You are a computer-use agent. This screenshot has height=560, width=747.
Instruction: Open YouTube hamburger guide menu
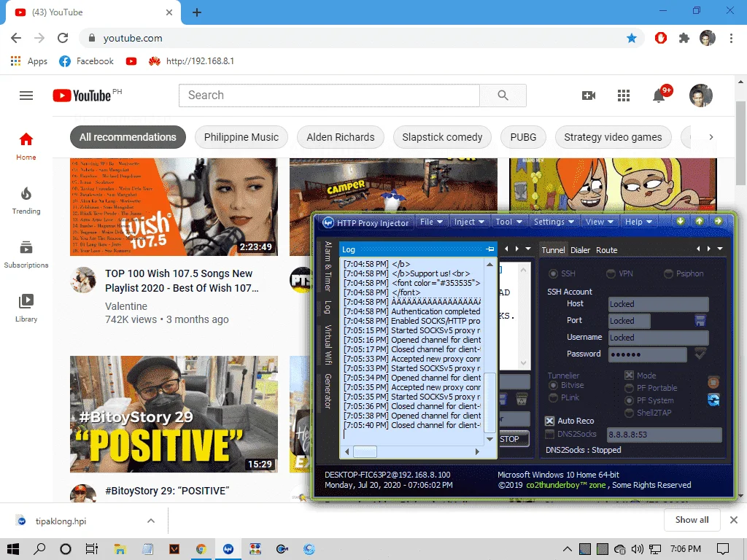pos(26,96)
